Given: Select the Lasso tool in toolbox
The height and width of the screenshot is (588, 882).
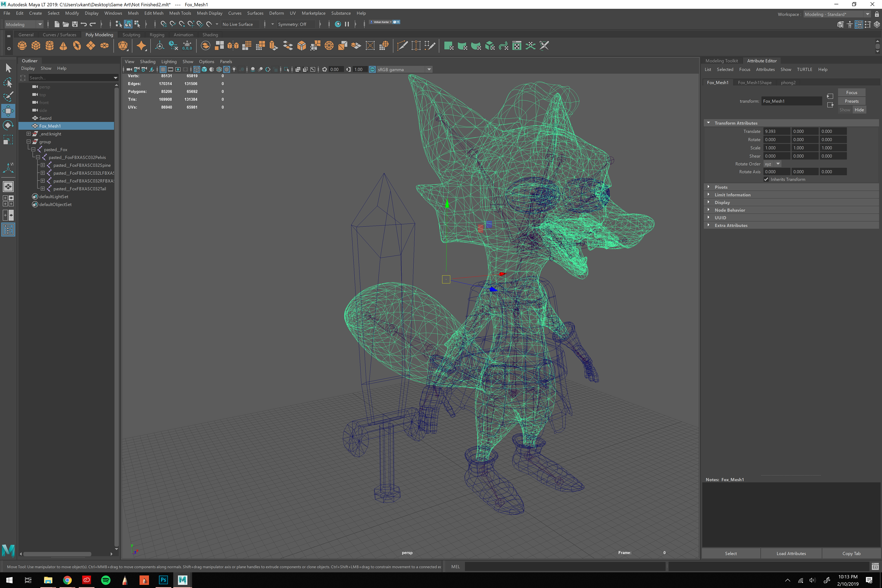Looking at the screenshot, I should pyautogui.click(x=8, y=82).
